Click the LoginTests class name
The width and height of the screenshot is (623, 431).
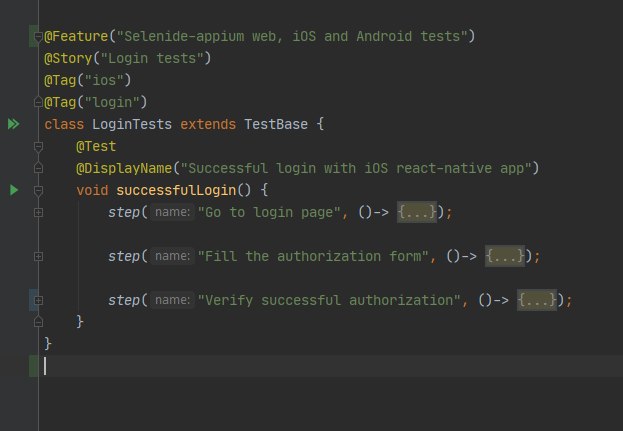[x=132, y=124]
